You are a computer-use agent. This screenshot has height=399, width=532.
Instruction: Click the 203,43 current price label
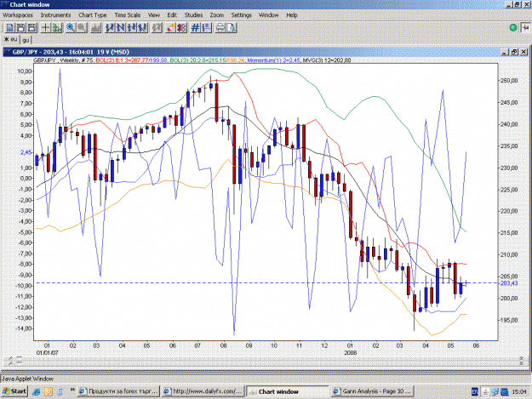pyautogui.click(x=509, y=283)
